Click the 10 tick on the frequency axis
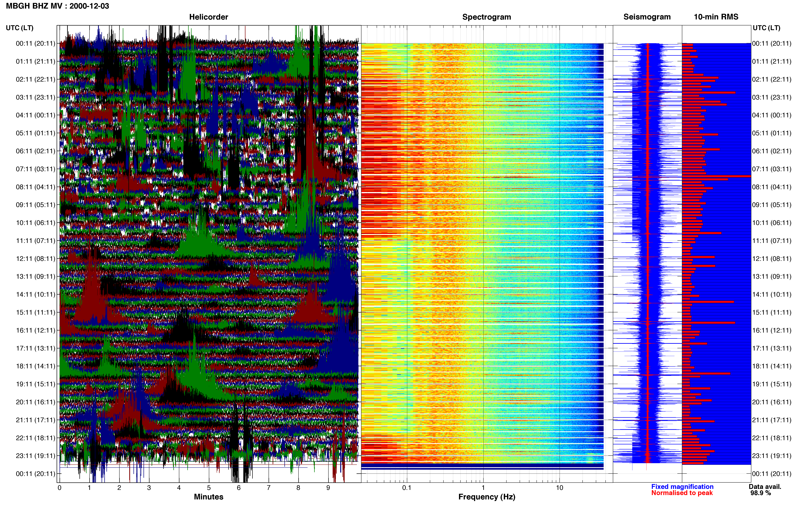The height and width of the screenshot is (508, 812). 559,487
